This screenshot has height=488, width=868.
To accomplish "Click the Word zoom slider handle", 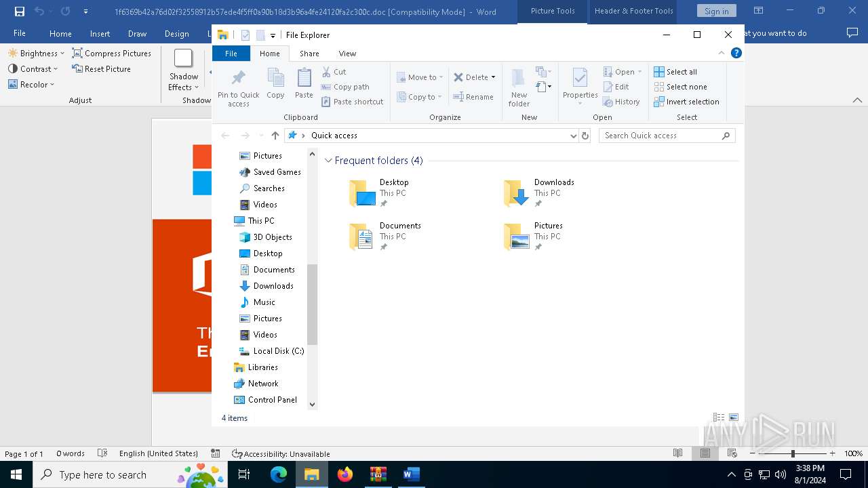I will click(793, 453).
